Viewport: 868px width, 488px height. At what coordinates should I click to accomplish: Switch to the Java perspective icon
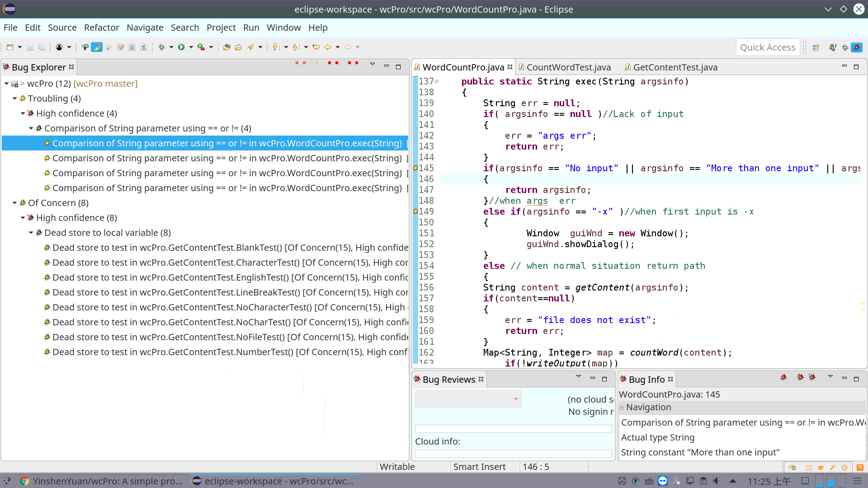(833, 47)
